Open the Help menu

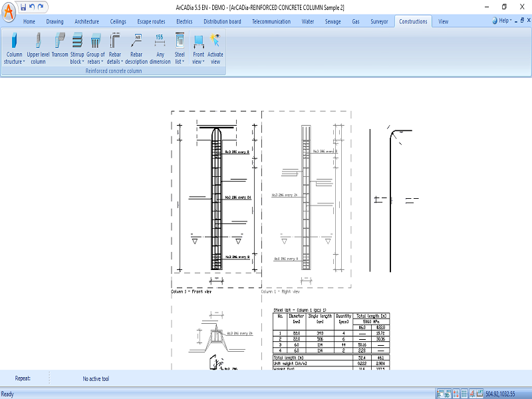pos(503,21)
